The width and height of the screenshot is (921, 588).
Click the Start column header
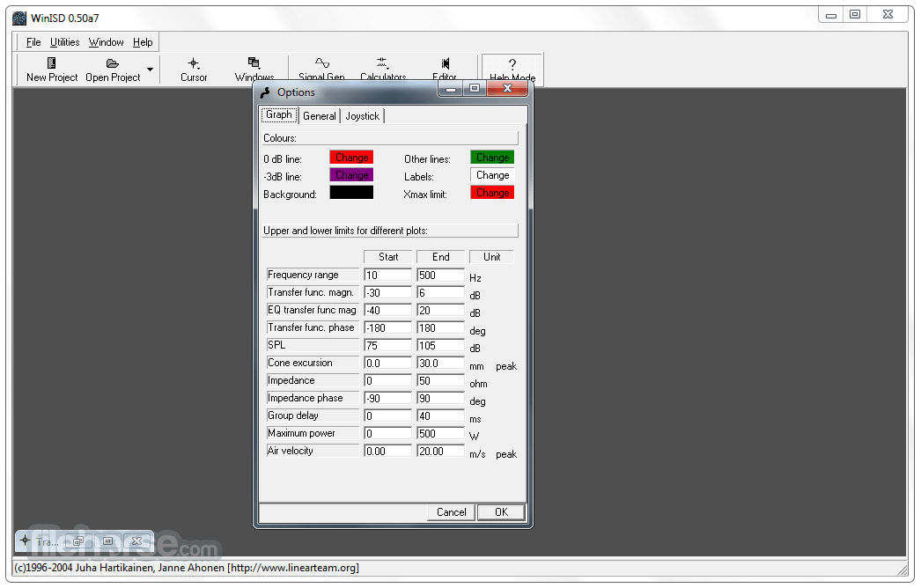click(387, 257)
